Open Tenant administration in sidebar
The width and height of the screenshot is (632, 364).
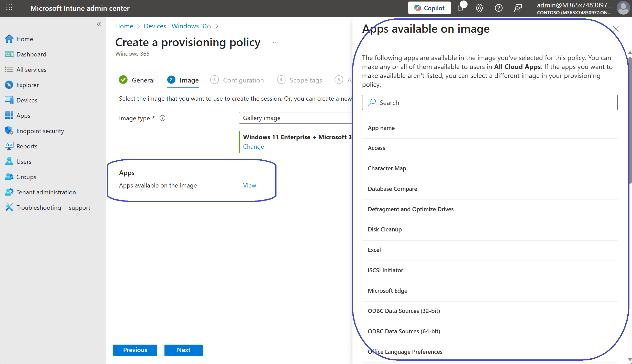[x=46, y=192]
